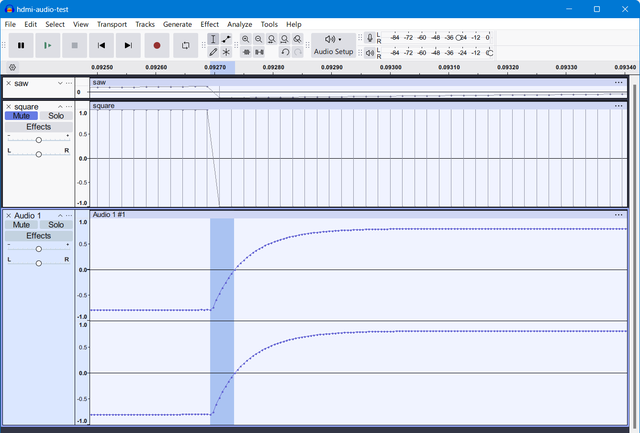Open the Analyze menu
Screen dimensions: 640x433
(240, 24)
